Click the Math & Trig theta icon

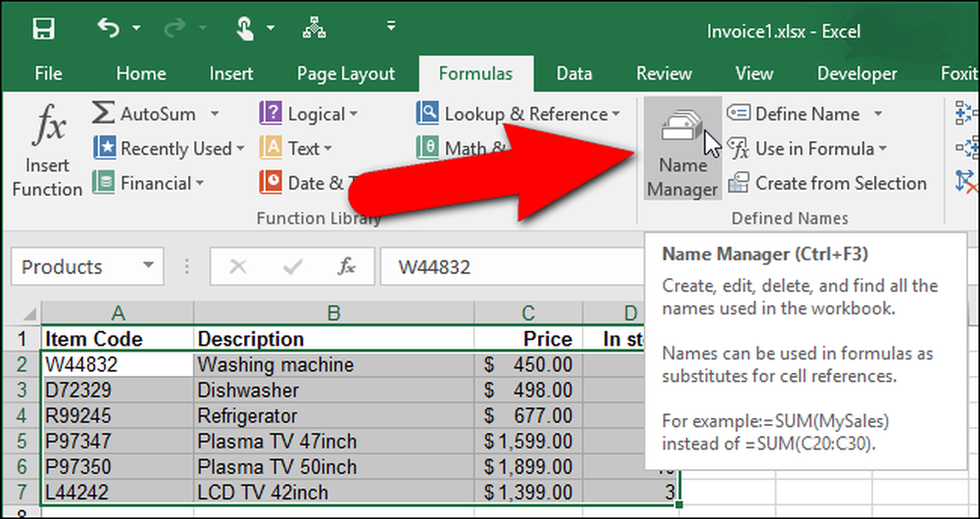(x=427, y=149)
